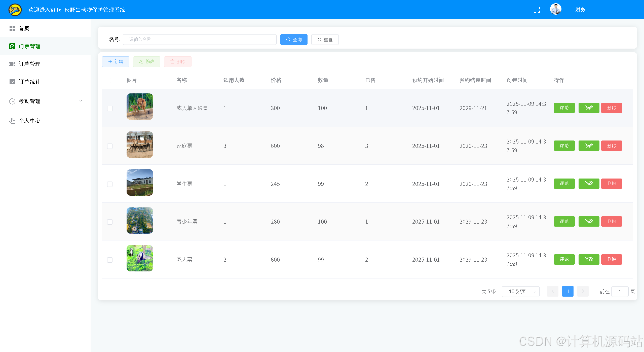Click the 245 price cell
The height and width of the screenshot is (352, 644).
point(275,184)
